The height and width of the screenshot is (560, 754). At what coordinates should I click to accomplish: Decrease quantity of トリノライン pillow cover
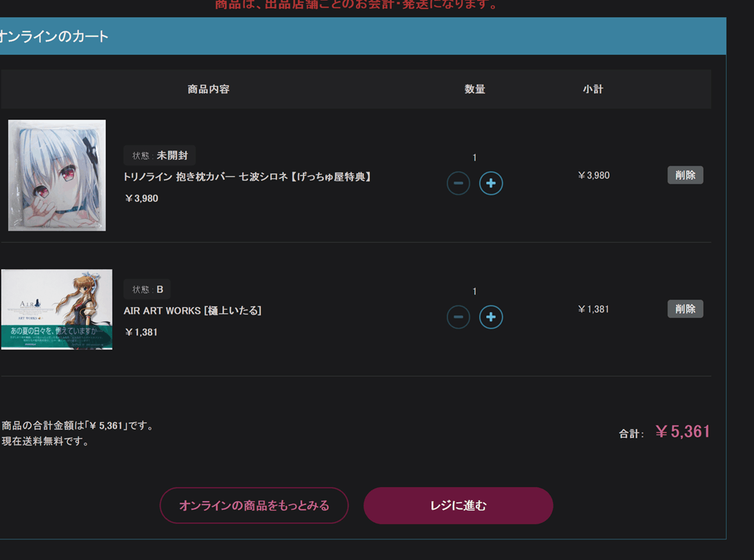click(x=458, y=183)
